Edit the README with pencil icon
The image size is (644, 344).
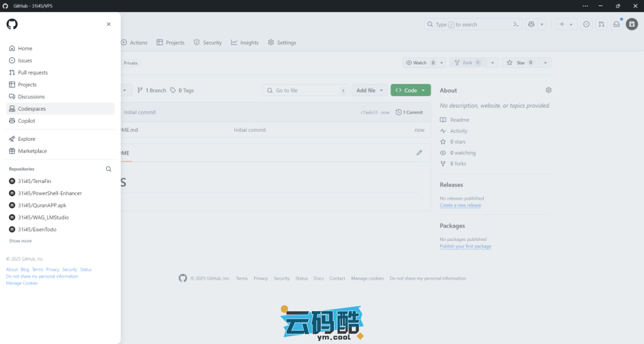[419, 153]
